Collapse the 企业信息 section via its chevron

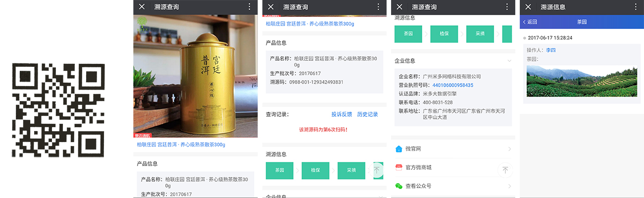[509, 61]
